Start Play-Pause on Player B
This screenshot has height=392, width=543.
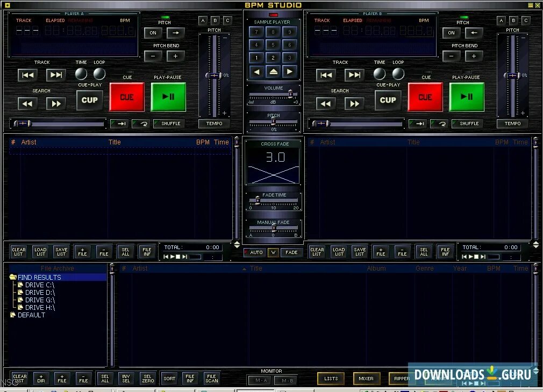tap(467, 97)
